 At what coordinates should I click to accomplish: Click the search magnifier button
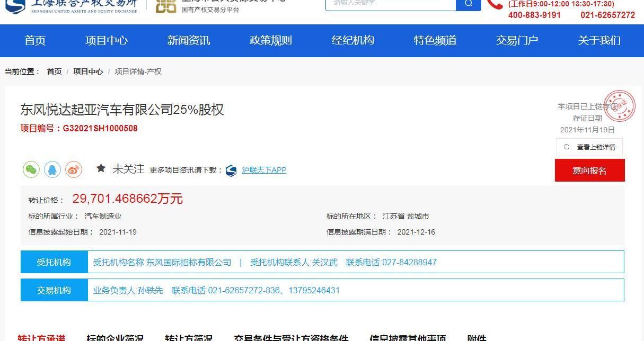click(x=469, y=4)
